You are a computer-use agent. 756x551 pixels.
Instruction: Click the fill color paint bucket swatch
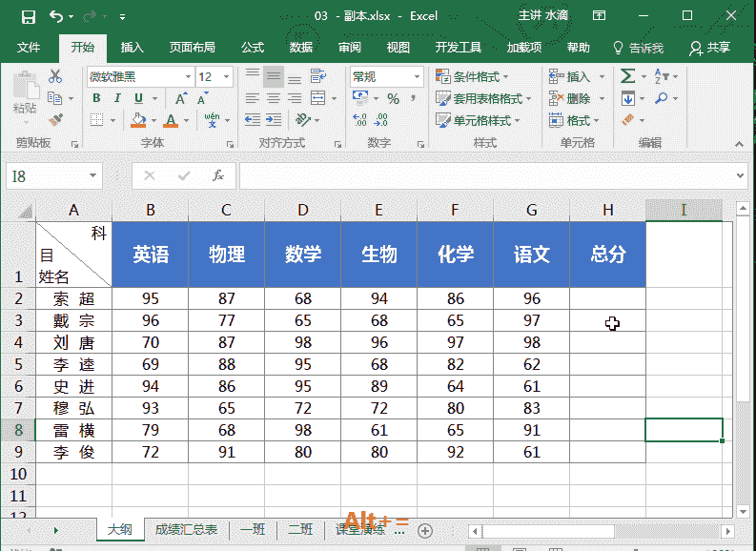pyautogui.click(x=138, y=120)
